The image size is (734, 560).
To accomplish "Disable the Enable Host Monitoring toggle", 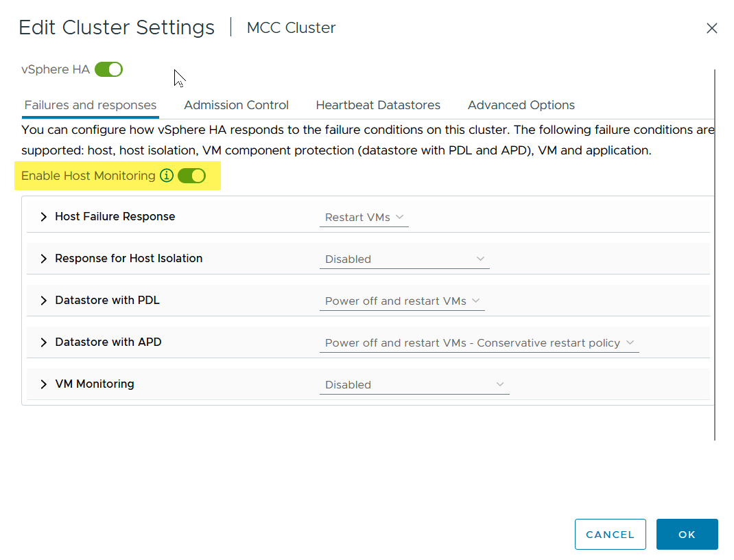I will pyautogui.click(x=191, y=176).
